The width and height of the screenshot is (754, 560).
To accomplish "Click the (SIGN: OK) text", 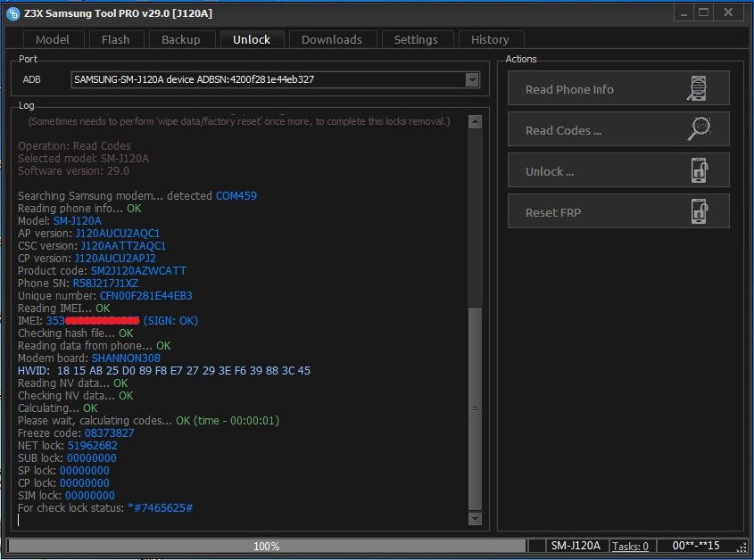I will (x=170, y=321).
